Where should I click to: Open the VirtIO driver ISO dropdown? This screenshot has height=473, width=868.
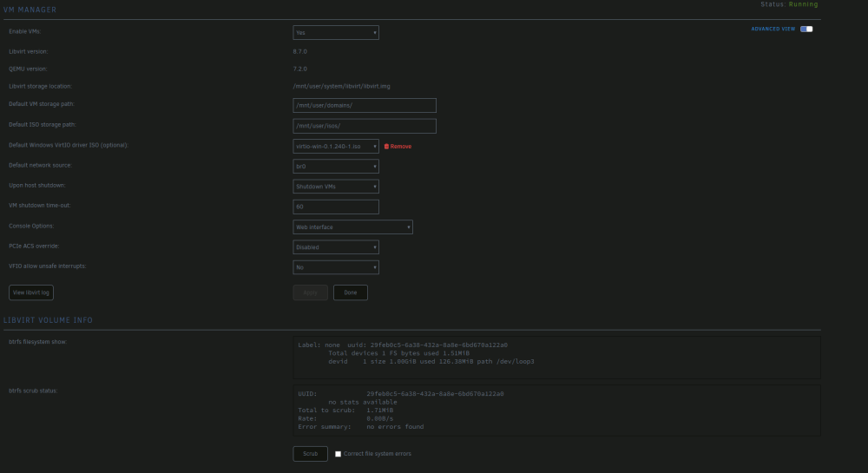[x=335, y=146]
